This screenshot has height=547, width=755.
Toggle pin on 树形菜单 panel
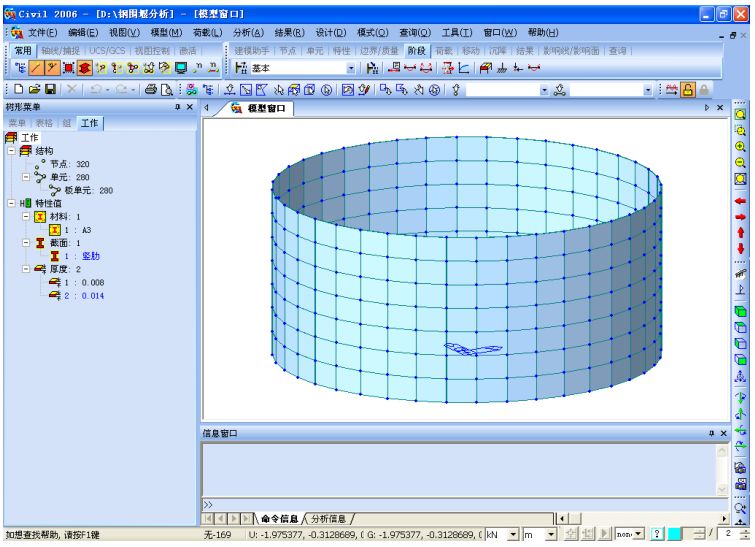tap(177, 107)
